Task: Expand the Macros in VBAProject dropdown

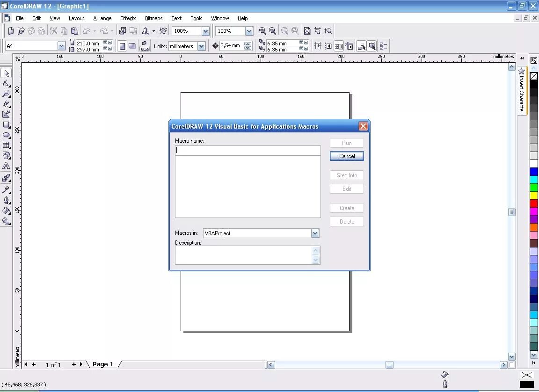Action: 315,233
